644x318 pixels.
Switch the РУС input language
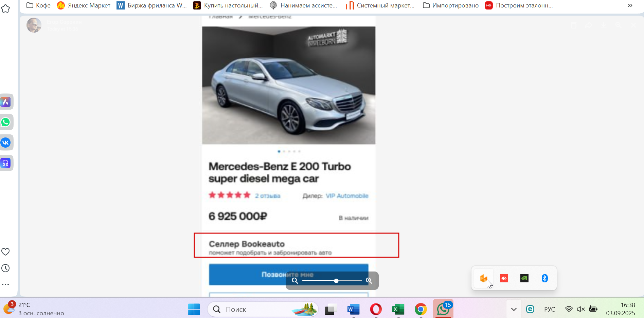tap(550, 309)
